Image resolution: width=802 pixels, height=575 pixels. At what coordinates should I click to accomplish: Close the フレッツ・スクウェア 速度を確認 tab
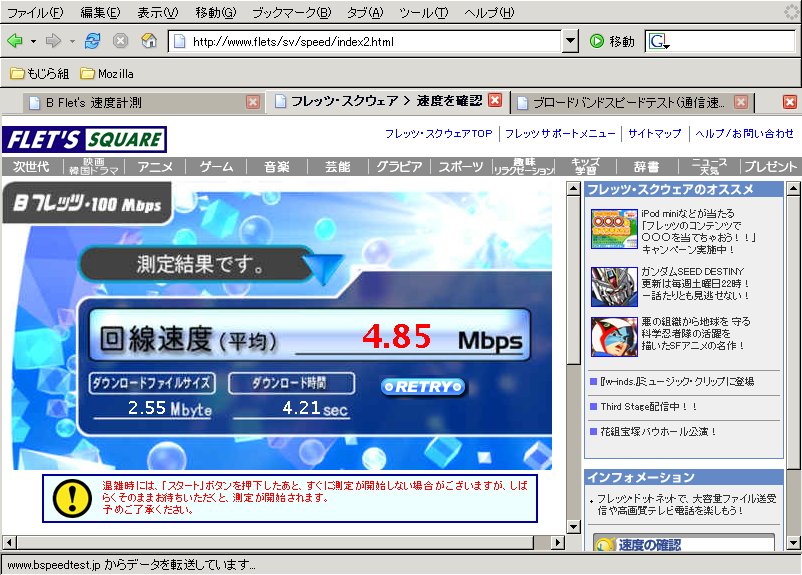pos(495,100)
